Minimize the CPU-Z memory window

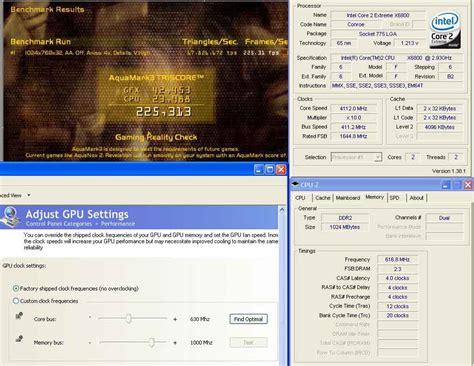(x=446, y=185)
